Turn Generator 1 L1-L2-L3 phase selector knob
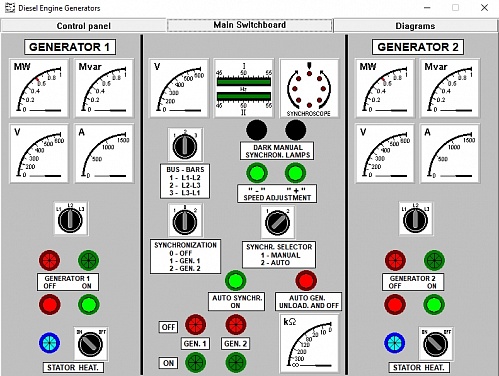499x376 pixels. [70, 219]
